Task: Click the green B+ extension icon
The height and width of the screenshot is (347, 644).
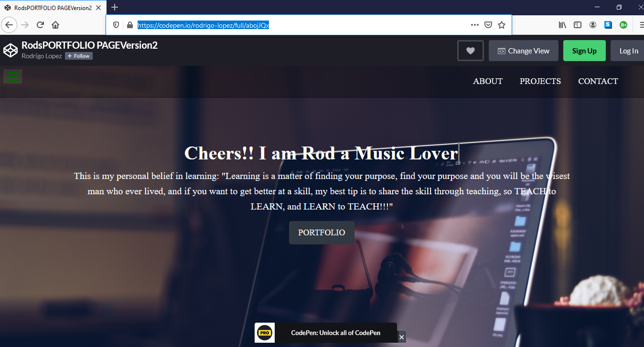Action: [x=623, y=25]
